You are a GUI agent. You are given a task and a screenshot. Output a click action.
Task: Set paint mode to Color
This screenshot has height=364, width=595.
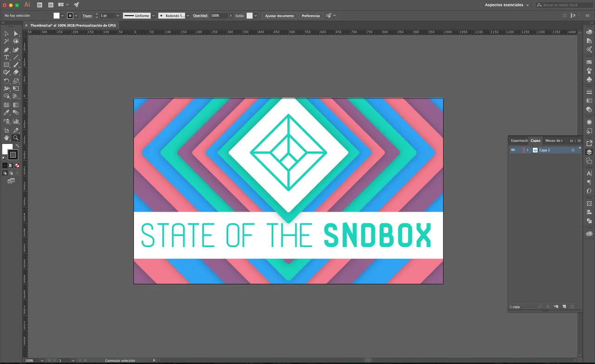(x=5, y=165)
